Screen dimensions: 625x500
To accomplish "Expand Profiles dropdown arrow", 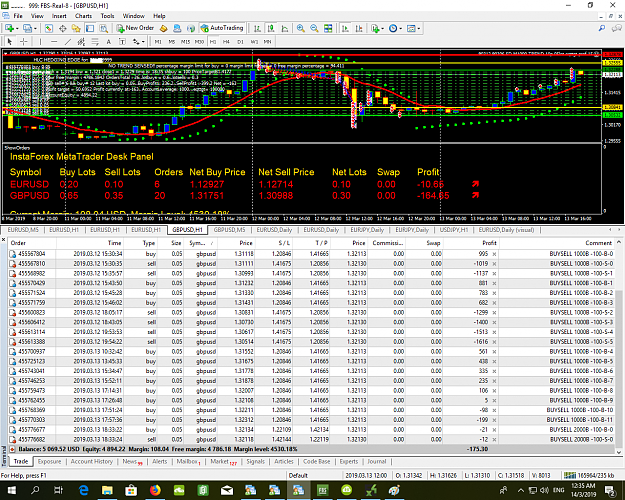I will point(35,29).
